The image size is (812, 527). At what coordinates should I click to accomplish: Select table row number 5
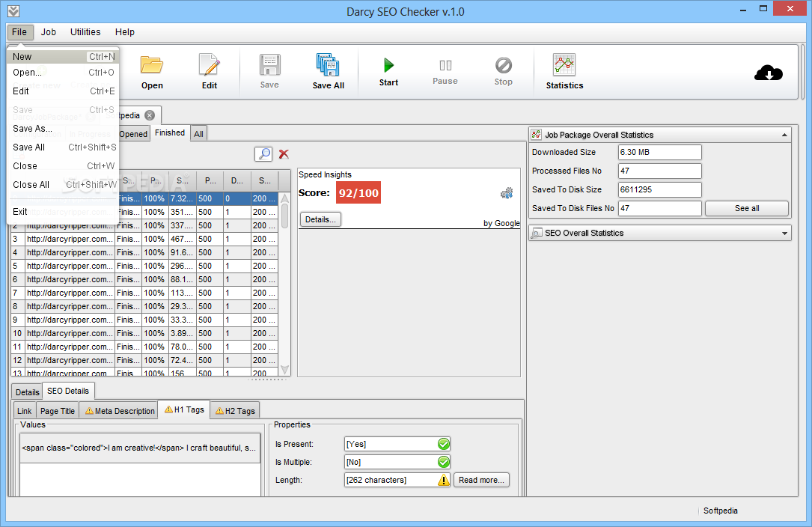tap(144, 266)
